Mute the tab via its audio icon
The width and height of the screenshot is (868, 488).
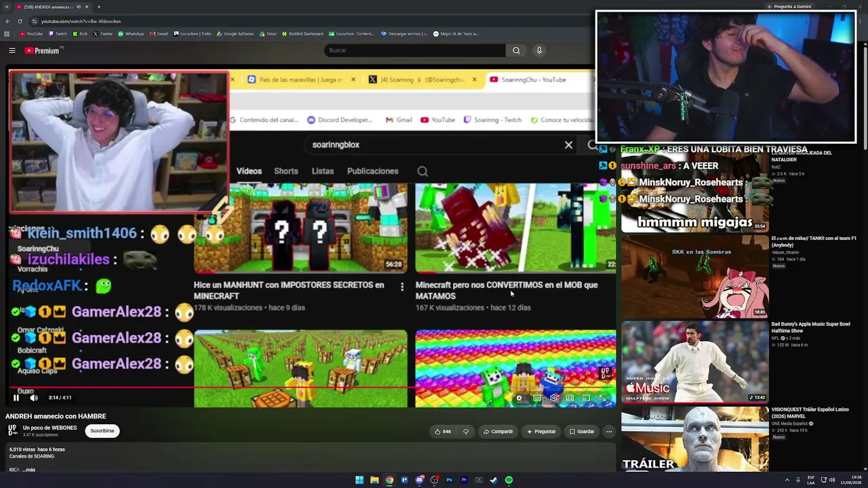(x=79, y=7)
